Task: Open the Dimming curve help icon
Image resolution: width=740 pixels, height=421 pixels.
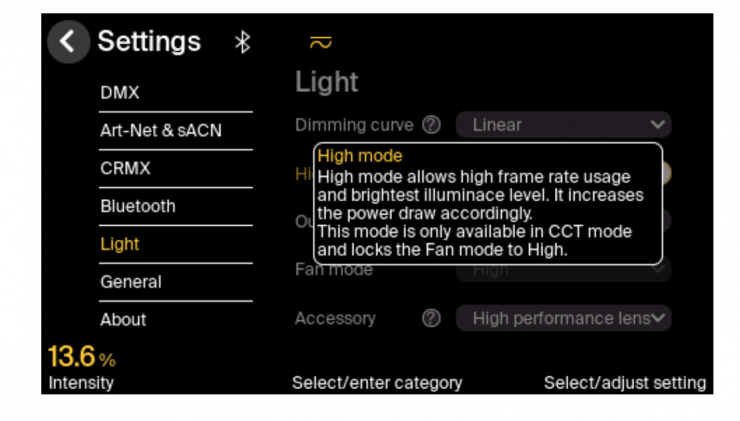Action: [431, 125]
